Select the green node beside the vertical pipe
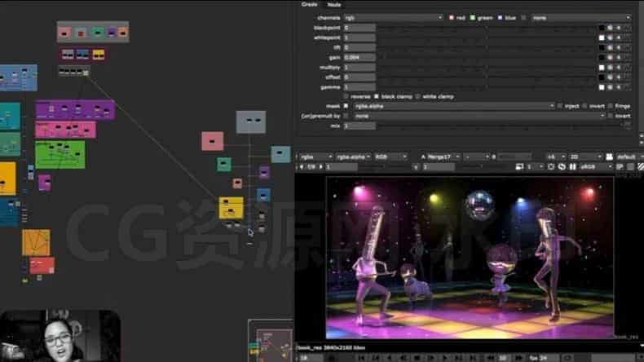This screenshot has width=644, height=362. click(x=224, y=165)
